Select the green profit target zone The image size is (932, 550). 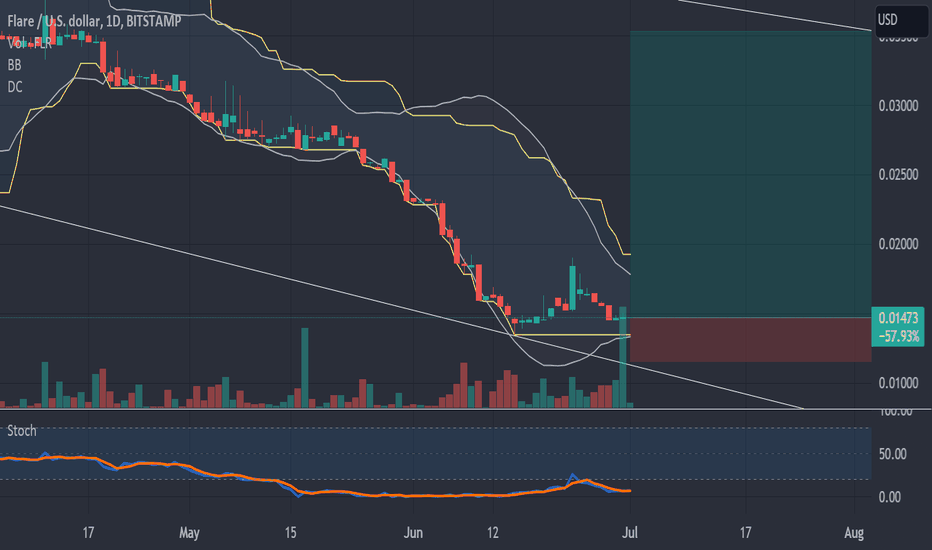751,174
